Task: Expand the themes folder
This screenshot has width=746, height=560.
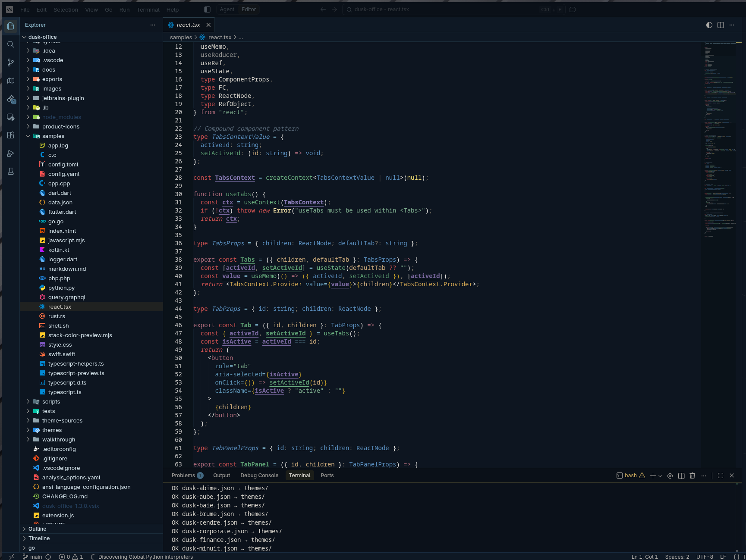Action: (x=91, y=430)
